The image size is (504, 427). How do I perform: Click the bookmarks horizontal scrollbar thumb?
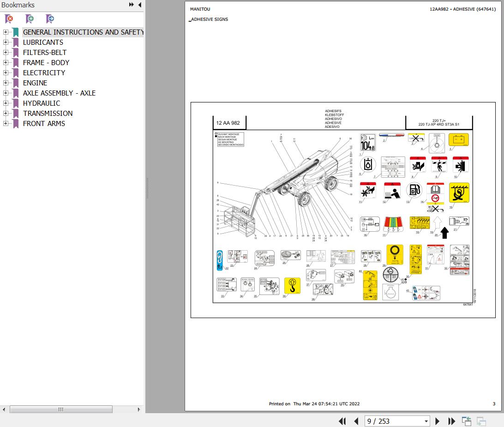point(61,409)
